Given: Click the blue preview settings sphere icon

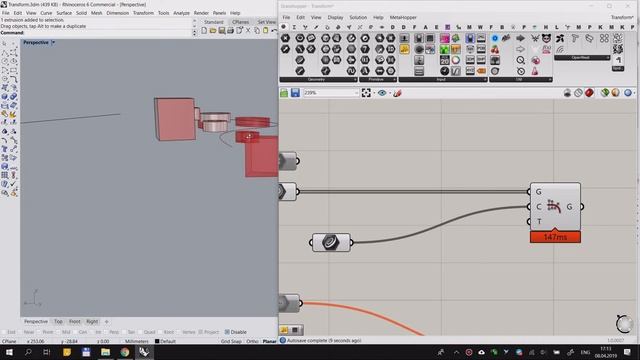Looking at the screenshot, I should (x=628, y=93).
